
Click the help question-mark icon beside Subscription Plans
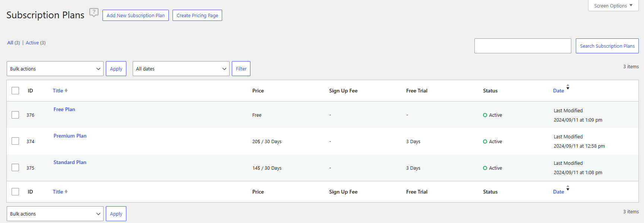(x=94, y=13)
